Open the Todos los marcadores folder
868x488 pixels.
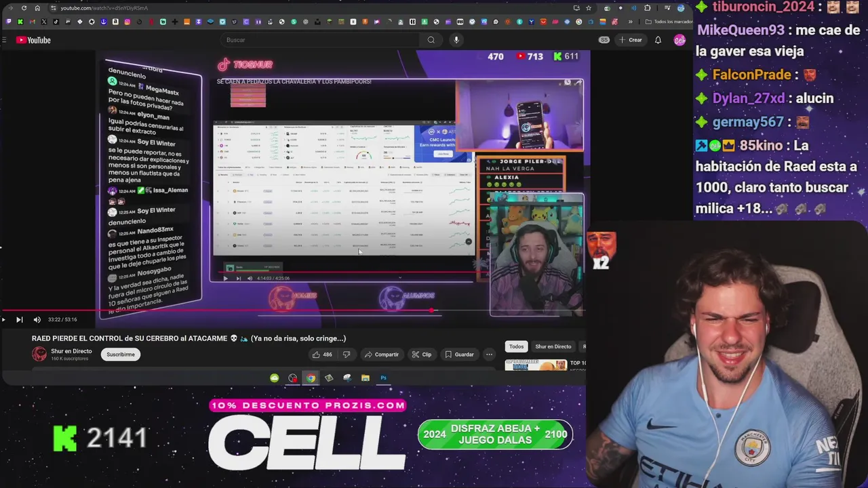(x=669, y=22)
